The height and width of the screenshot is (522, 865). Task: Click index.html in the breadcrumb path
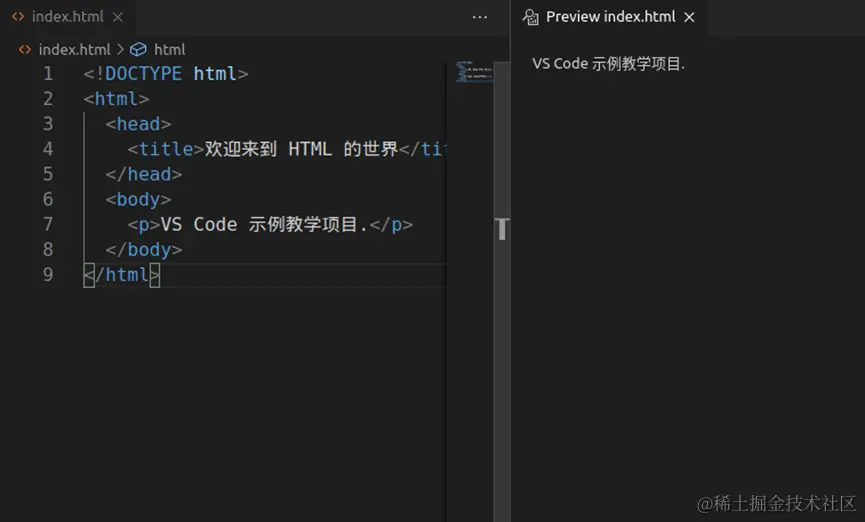pyautogui.click(x=74, y=50)
